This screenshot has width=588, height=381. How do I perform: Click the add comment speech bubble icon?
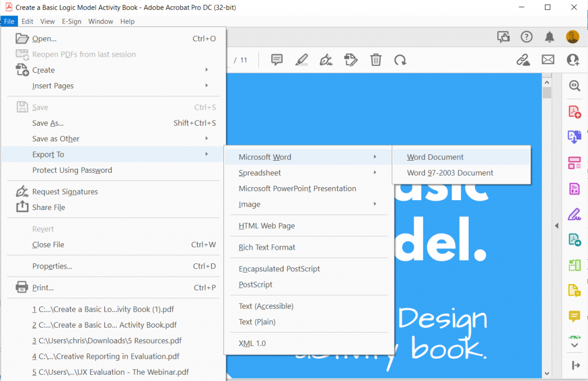click(x=277, y=60)
